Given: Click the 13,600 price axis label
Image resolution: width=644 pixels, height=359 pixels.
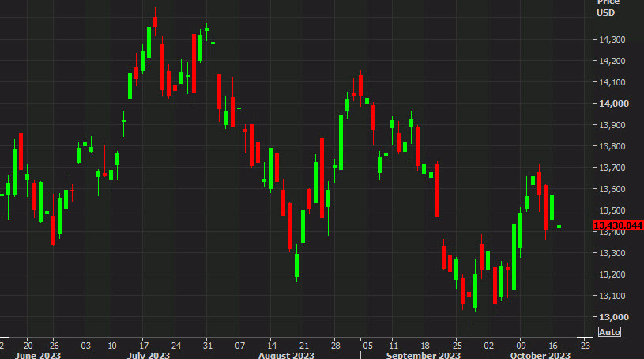Looking at the screenshot, I should coord(612,189).
